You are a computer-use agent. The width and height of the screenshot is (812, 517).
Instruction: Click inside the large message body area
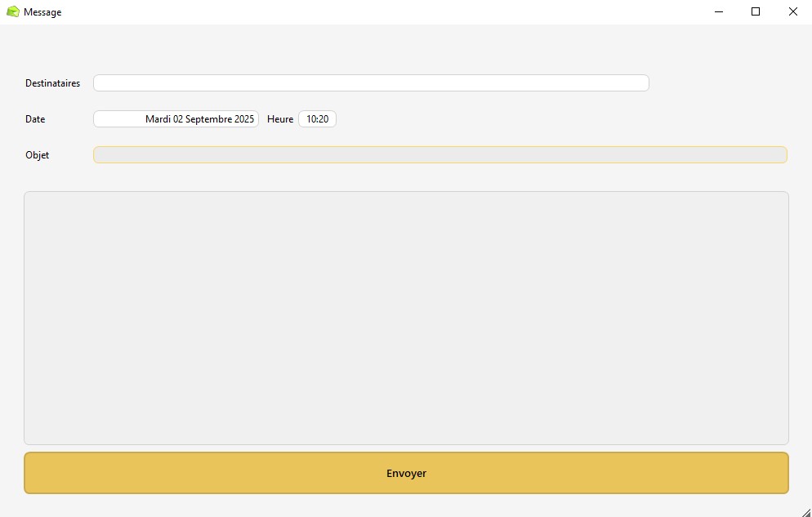pyautogui.click(x=406, y=318)
